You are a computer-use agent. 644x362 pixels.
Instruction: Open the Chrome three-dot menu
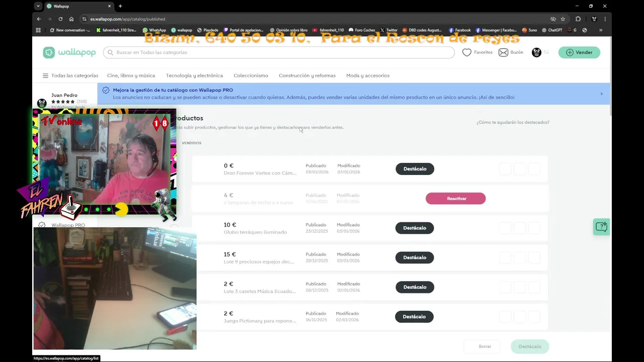pyautogui.click(x=605, y=19)
